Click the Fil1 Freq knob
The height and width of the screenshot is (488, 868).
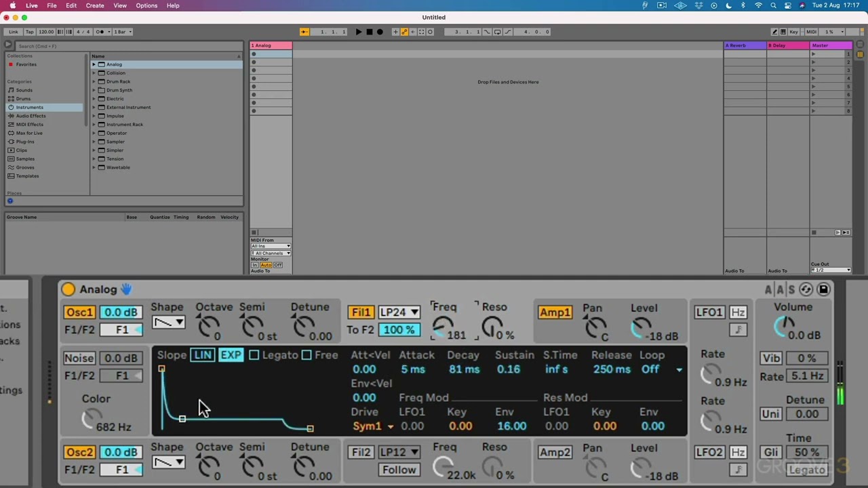442,327
